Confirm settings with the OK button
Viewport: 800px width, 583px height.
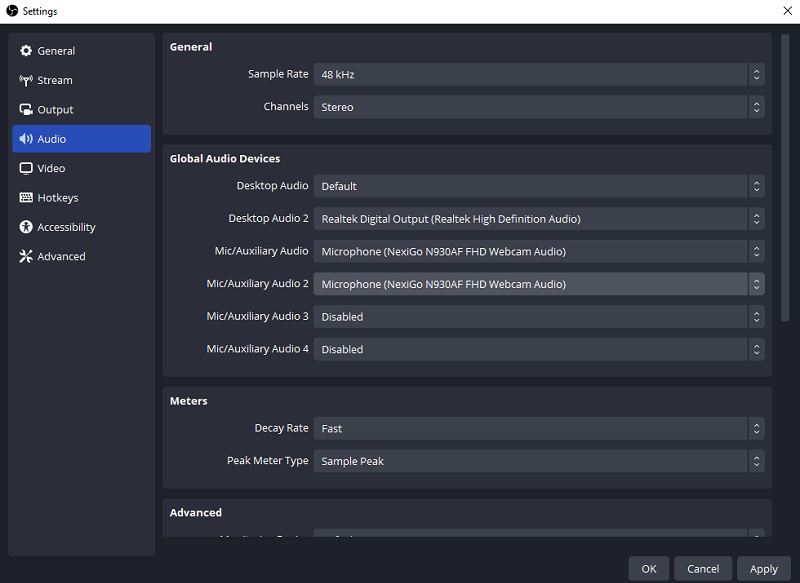click(648, 568)
